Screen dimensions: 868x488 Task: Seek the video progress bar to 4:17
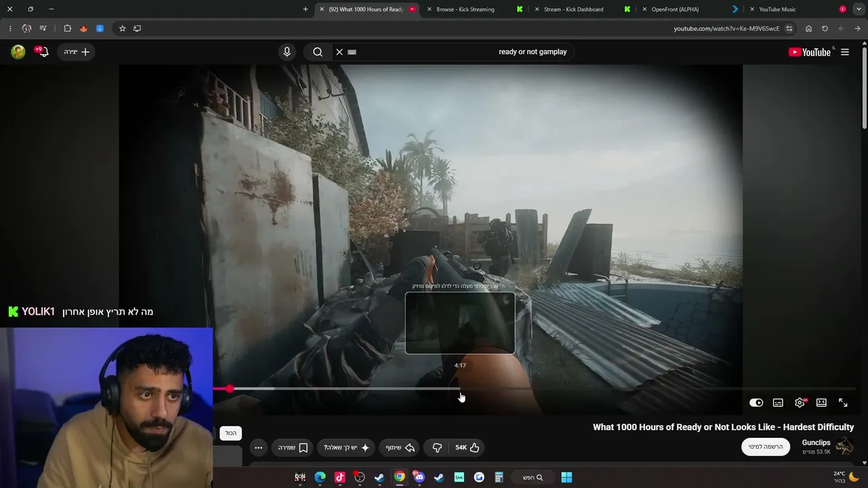(460, 388)
